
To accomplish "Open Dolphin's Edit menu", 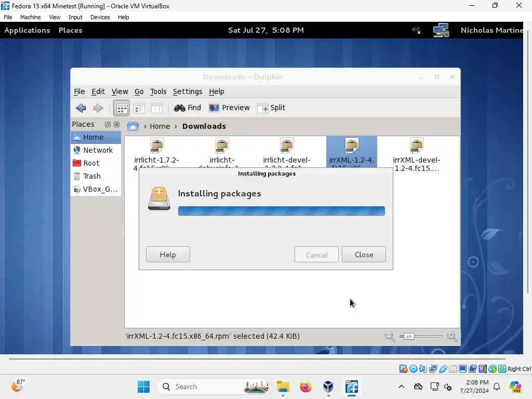I will pyautogui.click(x=98, y=91).
